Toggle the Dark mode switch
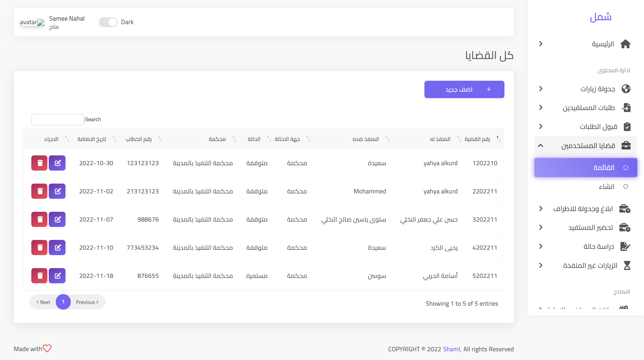The width and height of the screenshot is (644, 360). (x=108, y=22)
